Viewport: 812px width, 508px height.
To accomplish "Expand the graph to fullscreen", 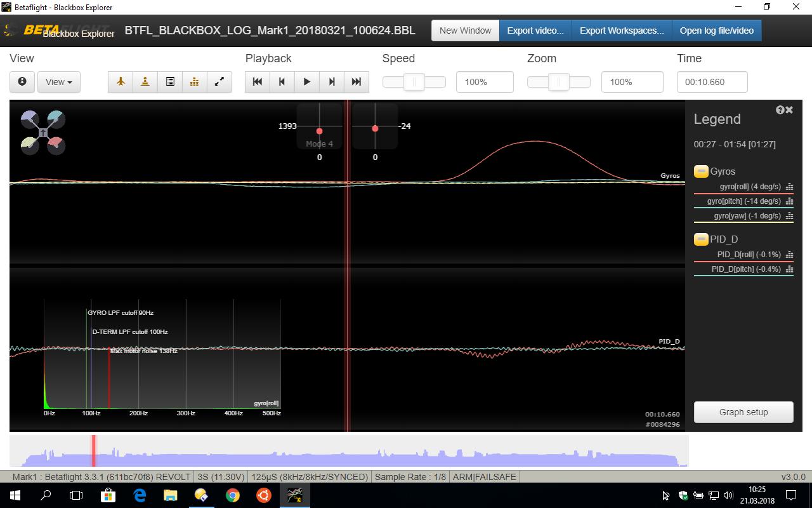I will click(x=219, y=81).
